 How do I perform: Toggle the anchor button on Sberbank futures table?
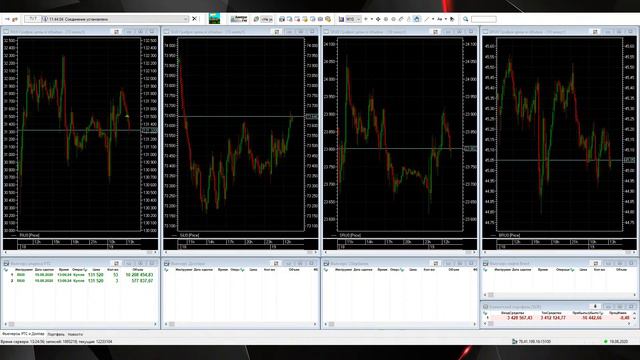[x=436, y=264]
